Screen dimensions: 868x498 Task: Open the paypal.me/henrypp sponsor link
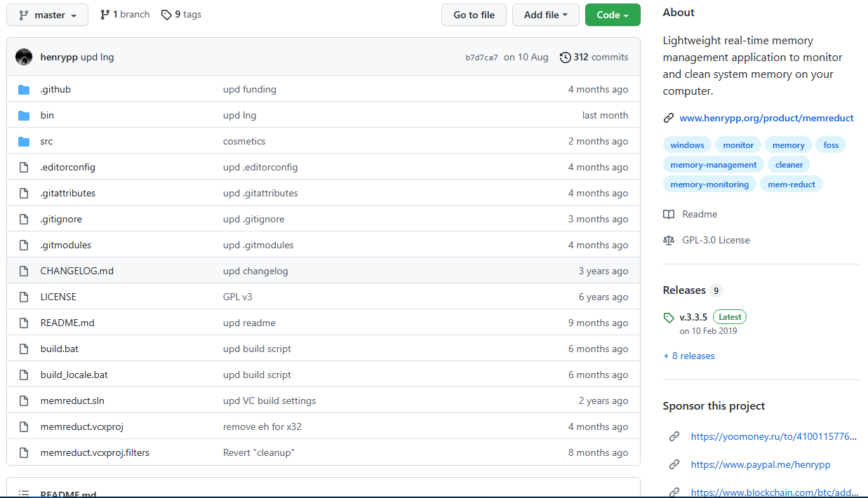pos(761,464)
